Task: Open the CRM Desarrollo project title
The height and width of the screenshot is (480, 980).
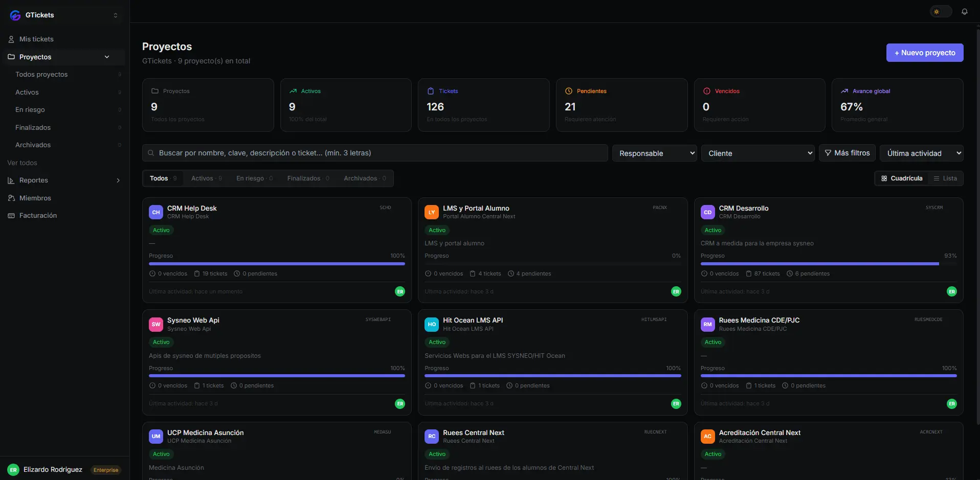Action: 744,208
